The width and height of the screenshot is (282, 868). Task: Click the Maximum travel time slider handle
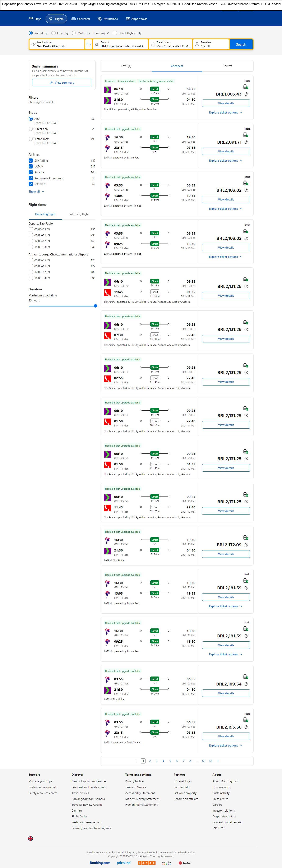(95, 306)
